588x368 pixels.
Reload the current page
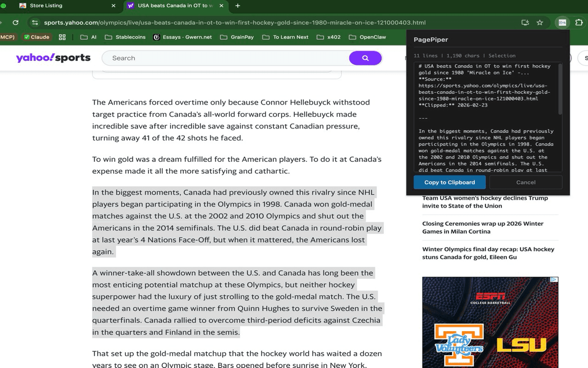tap(15, 23)
